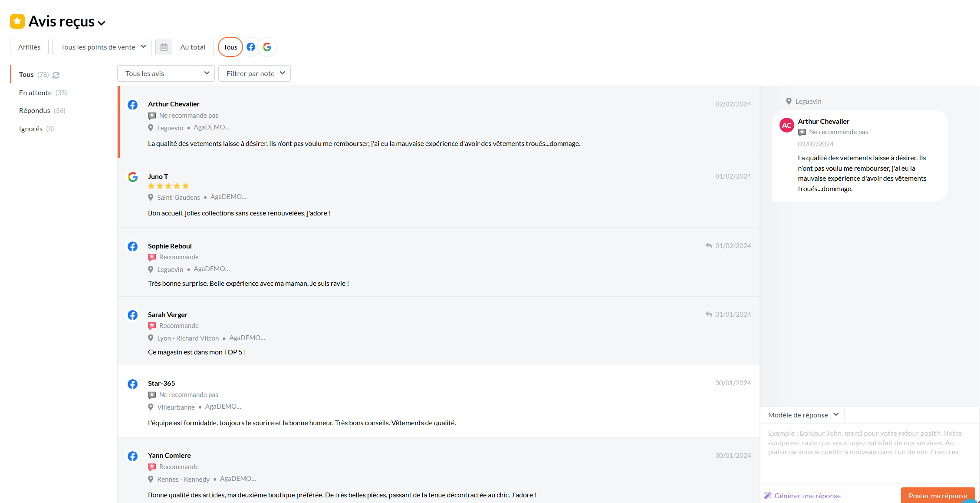
Task: Click Recommande icon on Yann Comiere review
Action: [152, 467]
